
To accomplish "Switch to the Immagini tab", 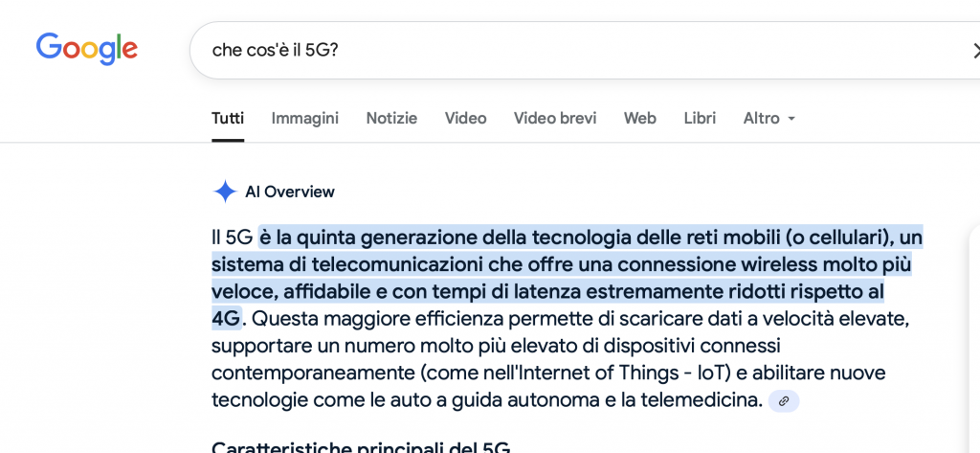I will pyautogui.click(x=305, y=118).
